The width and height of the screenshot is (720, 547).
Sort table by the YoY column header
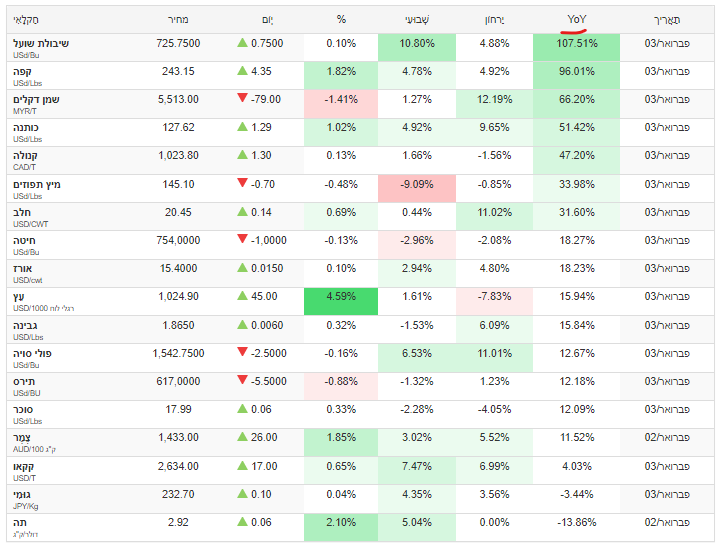pos(577,18)
